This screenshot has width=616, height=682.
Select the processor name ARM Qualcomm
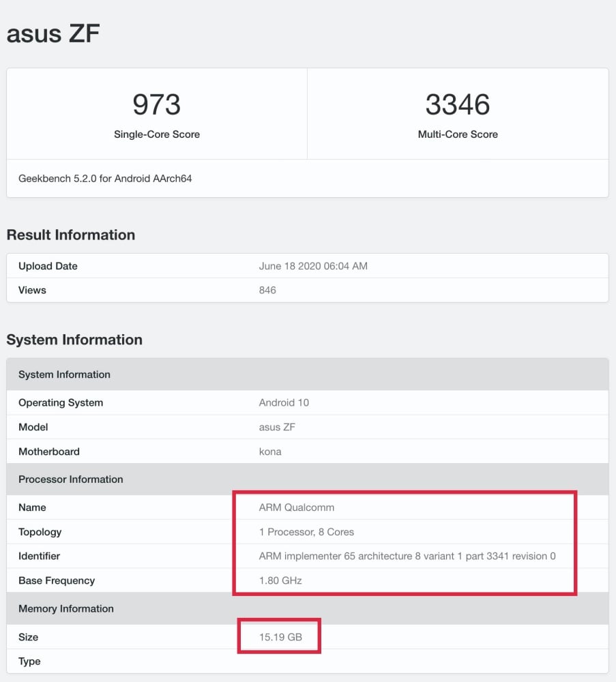point(297,507)
